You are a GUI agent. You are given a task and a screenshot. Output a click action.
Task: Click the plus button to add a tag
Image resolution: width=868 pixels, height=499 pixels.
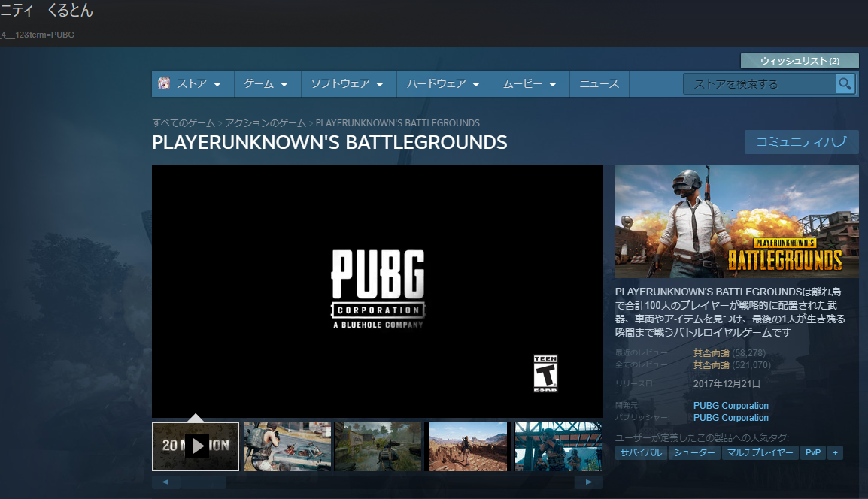(x=836, y=452)
